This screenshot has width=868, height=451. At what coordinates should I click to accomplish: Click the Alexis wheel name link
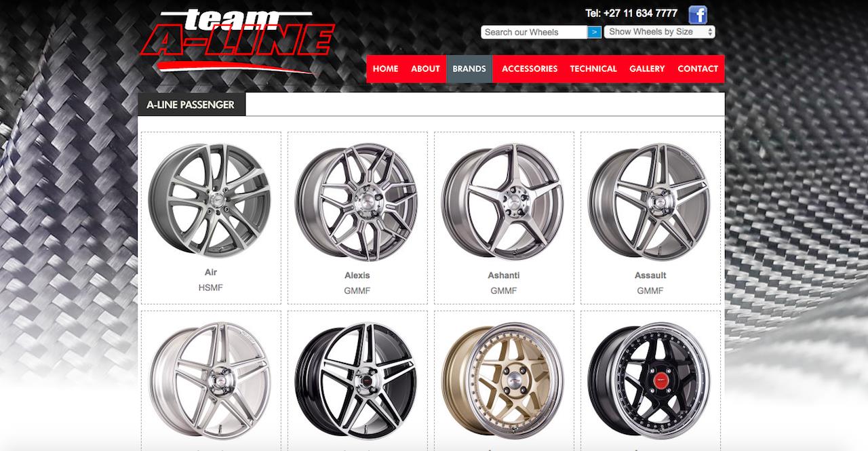coord(357,275)
